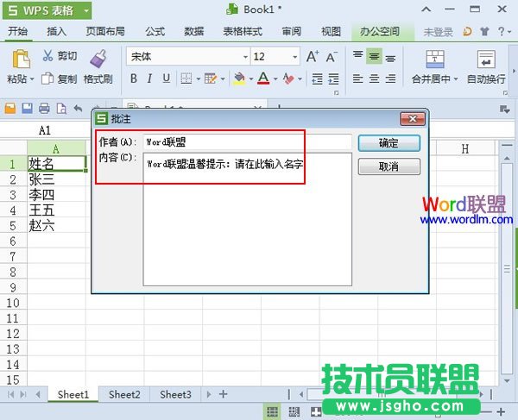Image resolution: width=518 pixels, height=420 pixels.
Task: Click the fill color bucket icon
Action: coord(239,78)
